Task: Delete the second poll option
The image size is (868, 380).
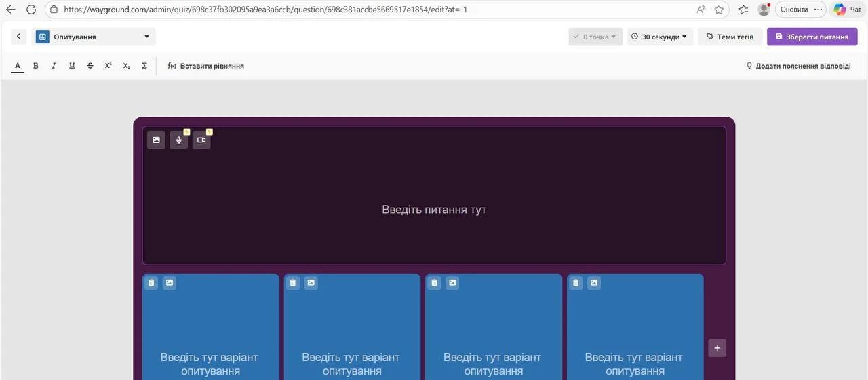Action: (293, 282)
